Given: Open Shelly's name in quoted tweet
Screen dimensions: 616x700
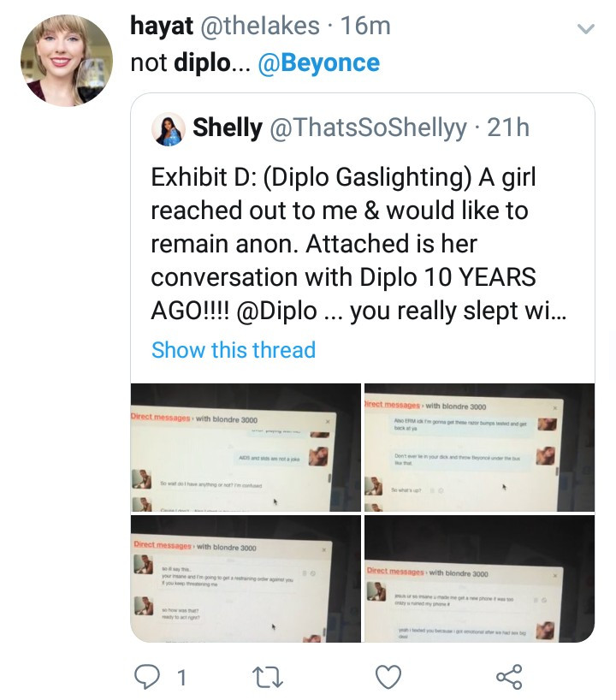Looking at the screenshot, I should [x=227, y=128].
